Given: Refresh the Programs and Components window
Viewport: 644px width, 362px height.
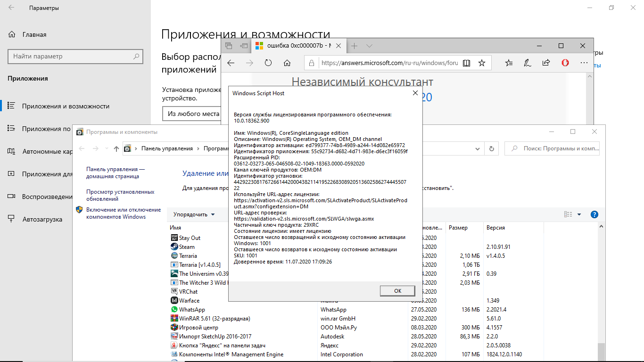Looking at the screenshot, I should coord(492,148).
